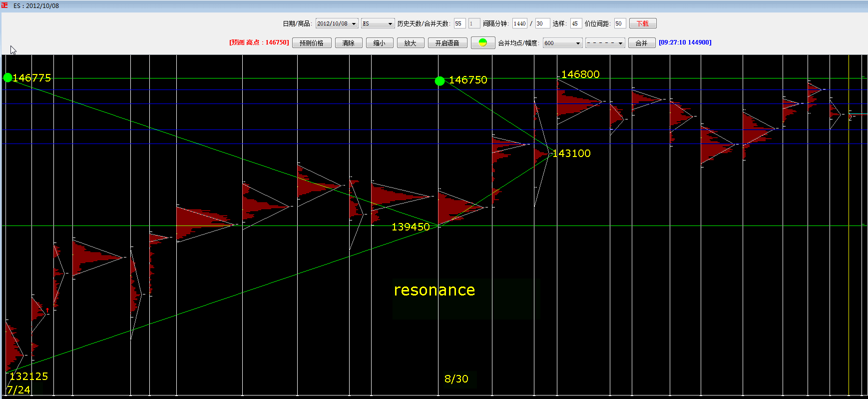This screenshot has height=399, width=868.
Task: Click the 放大 zoom in button
Action: [x=411, y=43]
